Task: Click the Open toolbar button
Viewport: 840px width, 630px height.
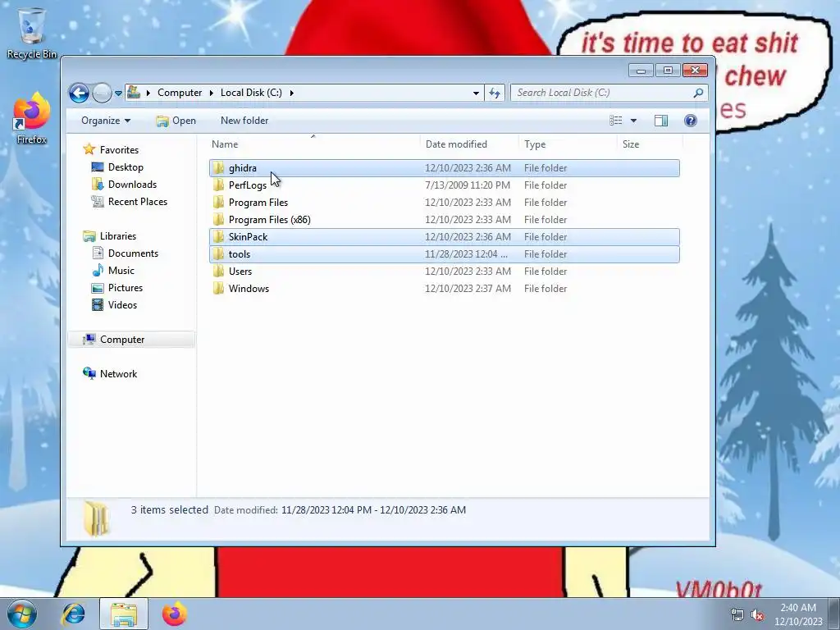Action: [x=176, y=121]
